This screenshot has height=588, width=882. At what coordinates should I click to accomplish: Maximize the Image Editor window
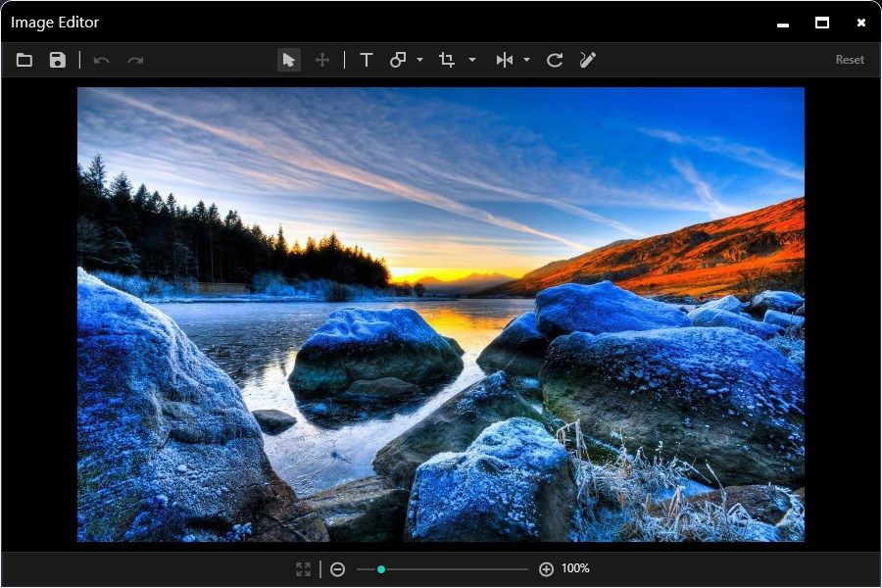pyautogui.click(x=822, y=23)
